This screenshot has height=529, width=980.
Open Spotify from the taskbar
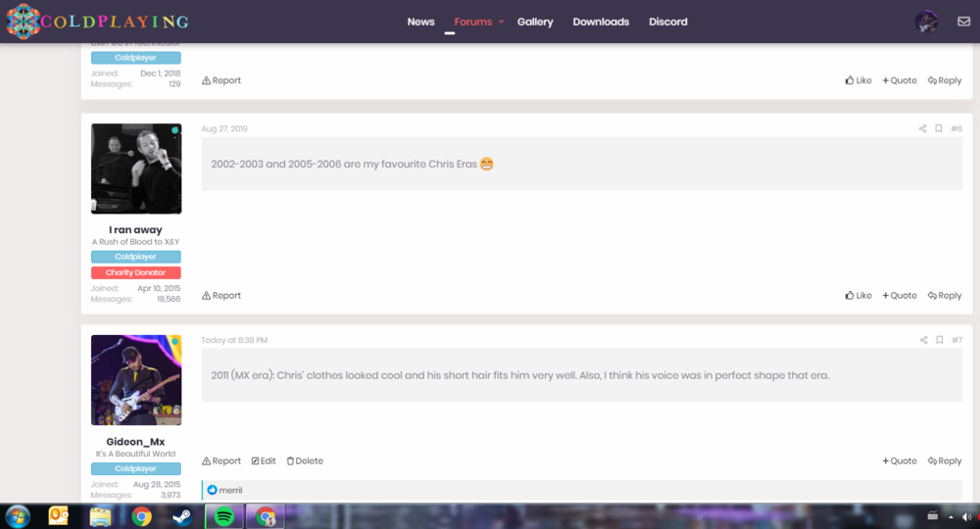pyautogui.click(x=223, y=517)
